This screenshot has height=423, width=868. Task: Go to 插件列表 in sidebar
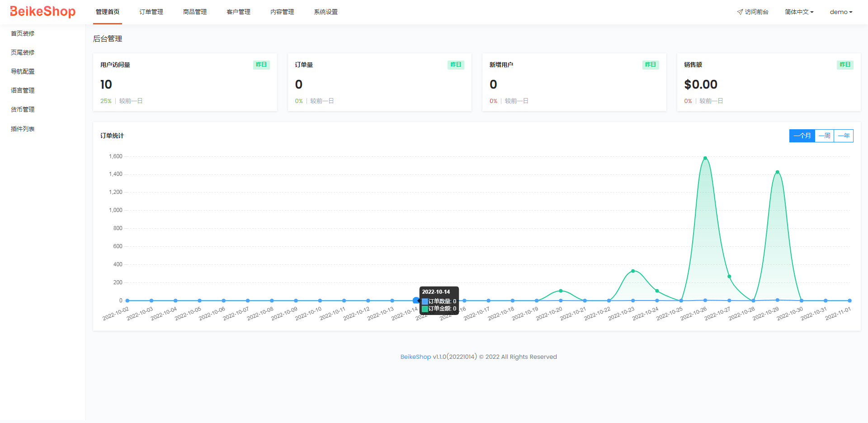pos(23,129)
